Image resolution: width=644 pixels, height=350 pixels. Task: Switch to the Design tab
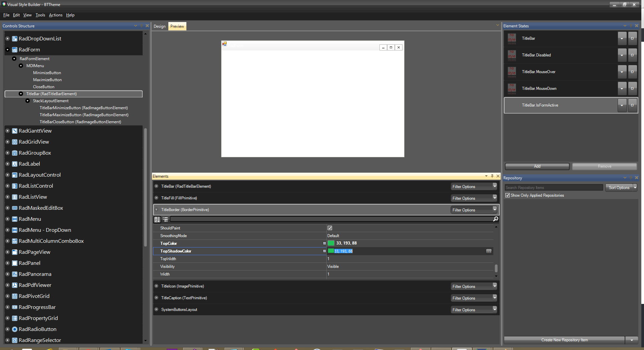coord(160,26)
